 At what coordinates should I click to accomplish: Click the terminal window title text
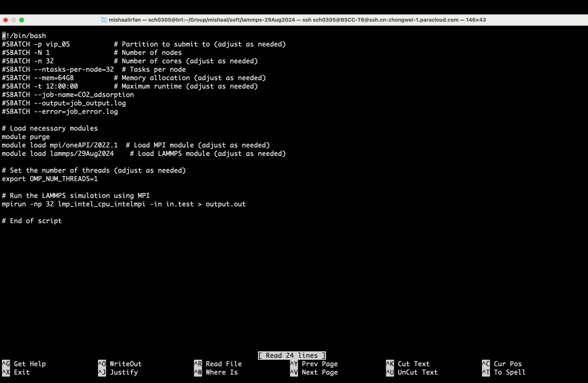[297, 20]
